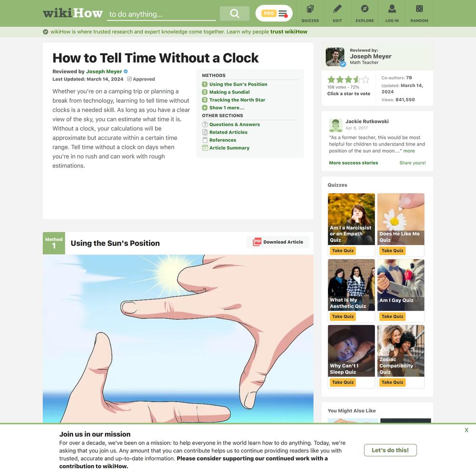476x476 pixels.
Task: Expand Jackie Rutkowski's review with more
Action: click(x=409, y=151)
